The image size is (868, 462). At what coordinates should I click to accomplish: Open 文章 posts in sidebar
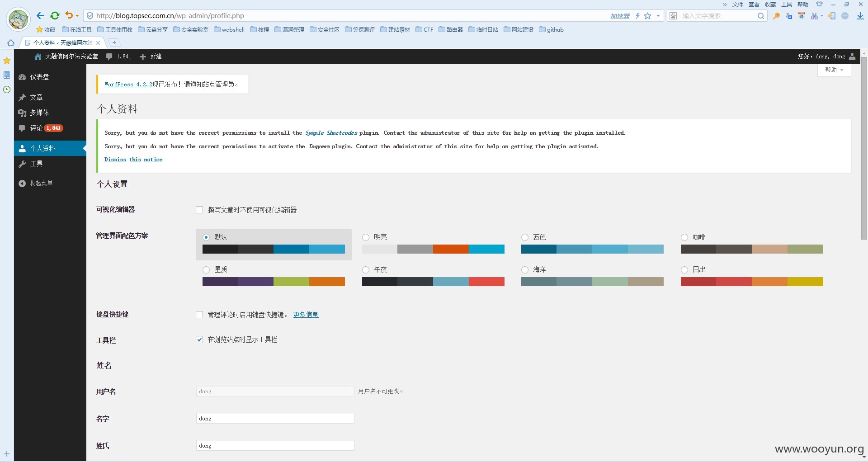(50, 97)
